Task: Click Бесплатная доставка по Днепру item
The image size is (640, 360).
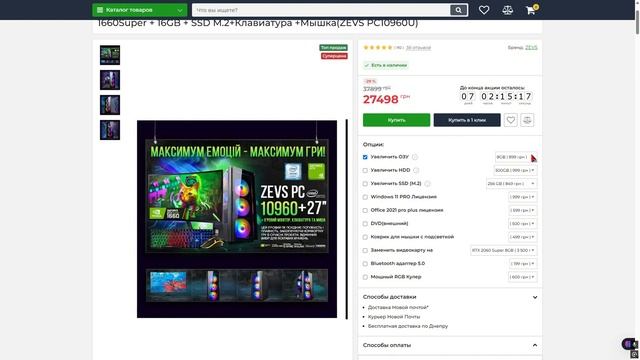Action: pyautogui.click(x=408, y=326)
